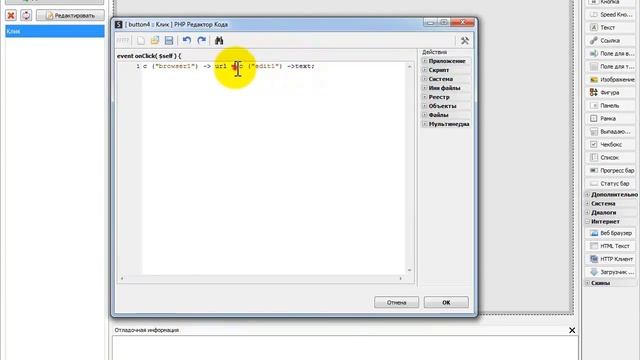Select Загрузчик component in palette

coord(610,272)
